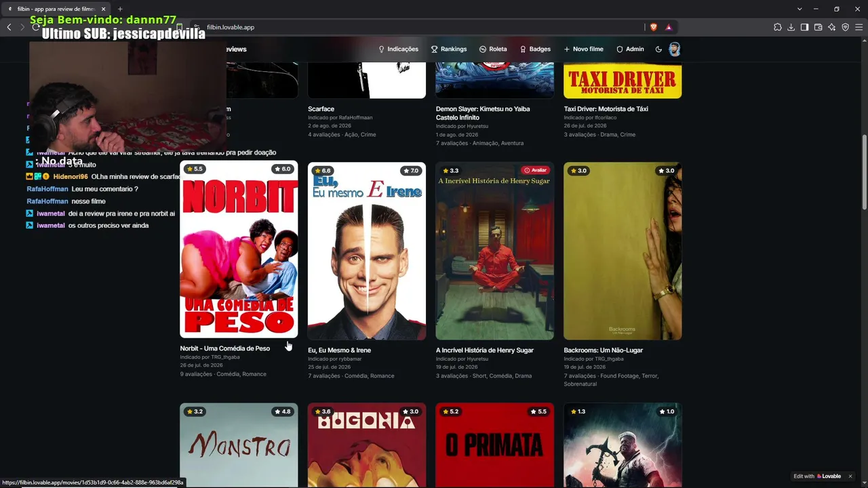868x488 pixels.
Task: Open the Scarface title
Action: pyautogui.click(x=321, y=109)
